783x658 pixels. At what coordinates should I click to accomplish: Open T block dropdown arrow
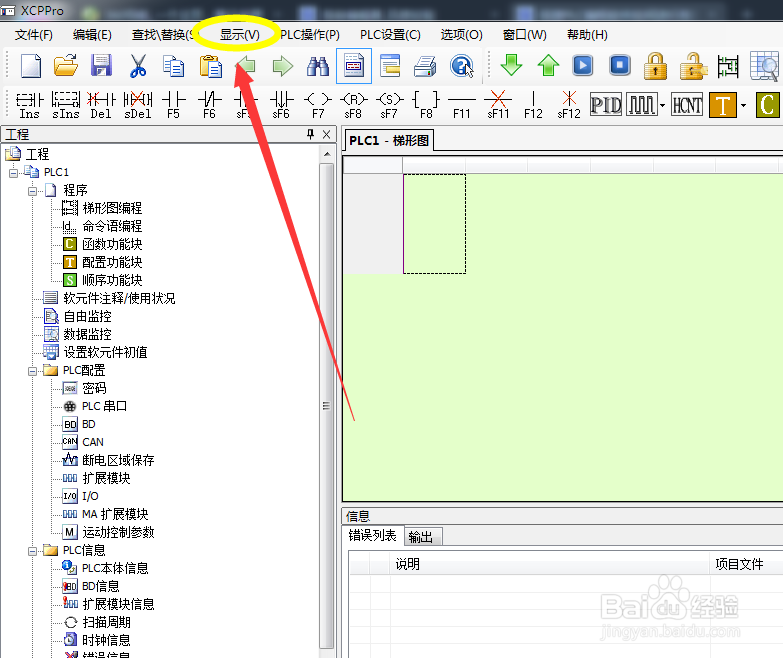point(743,105)
